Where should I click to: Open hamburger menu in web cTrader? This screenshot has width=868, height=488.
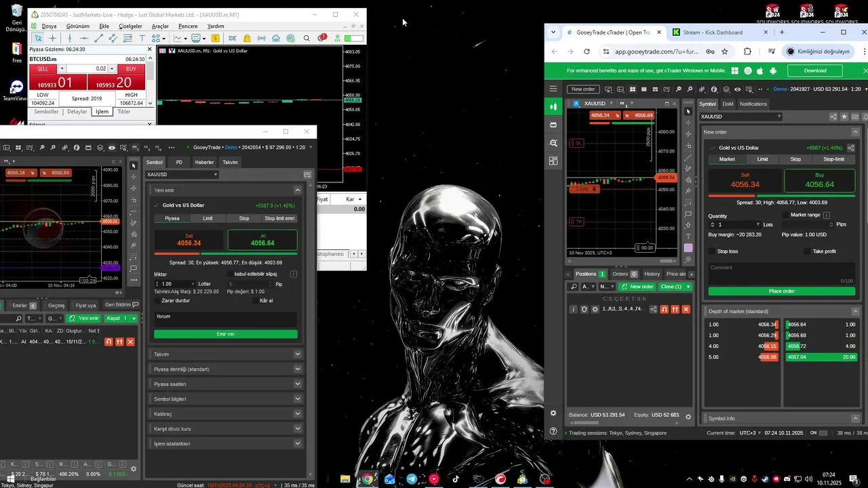[553, 89]
